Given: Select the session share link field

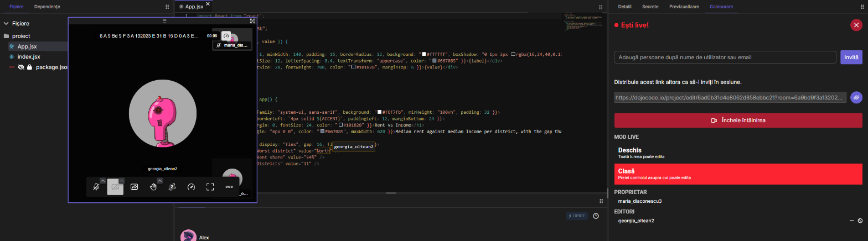Looking at the screenshot, I should point(730,97).
